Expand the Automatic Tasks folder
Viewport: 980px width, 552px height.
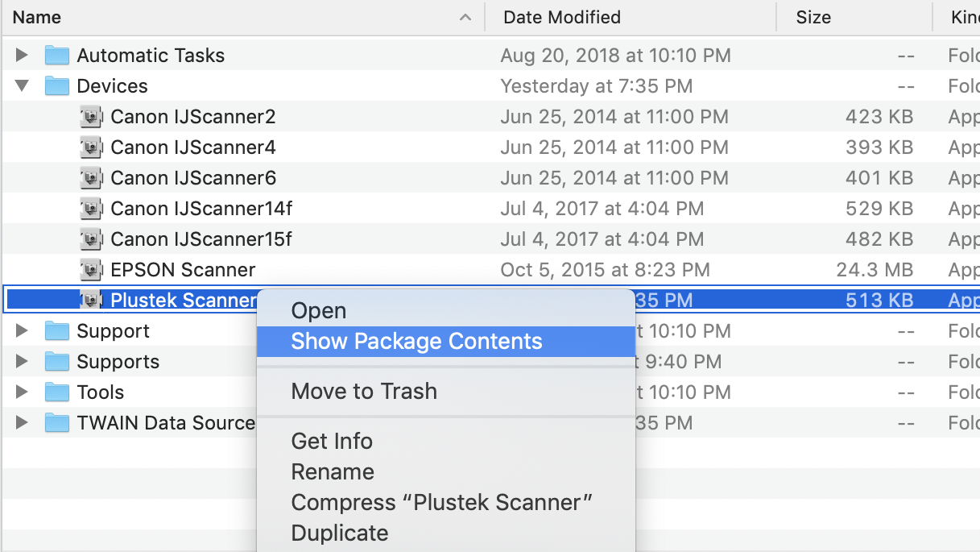pos(22,56)
